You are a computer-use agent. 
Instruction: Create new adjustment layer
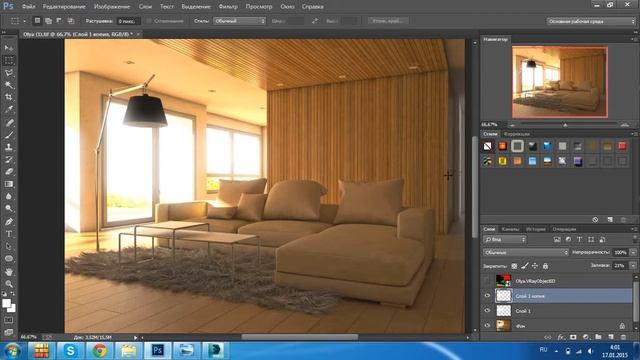coord(586,337)
